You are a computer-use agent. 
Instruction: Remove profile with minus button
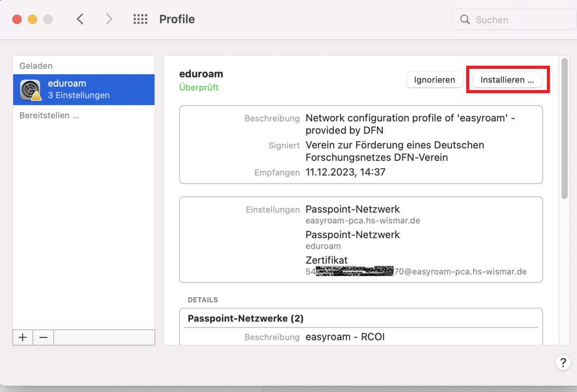(x=43, y=338)
